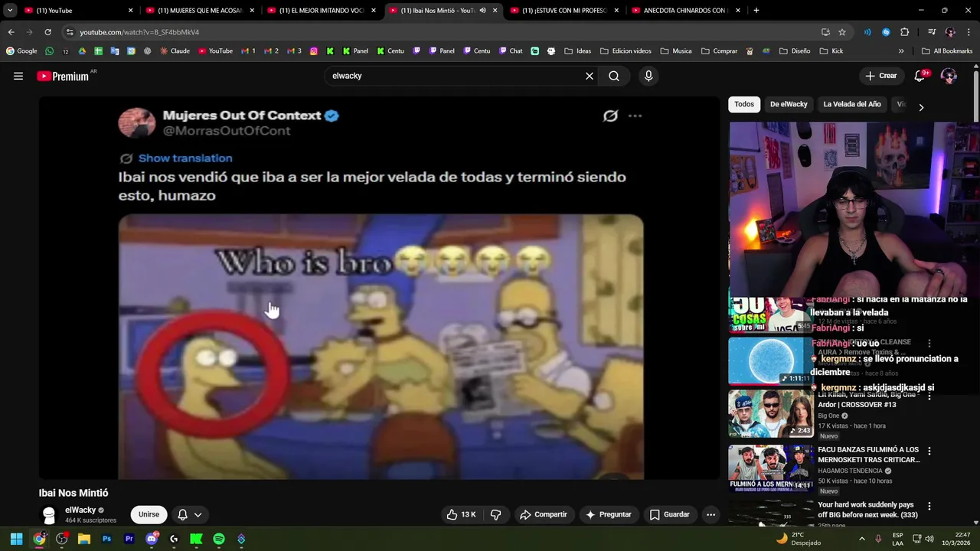
Task: Open Discord from the taskbar
Action: [152, 539]
